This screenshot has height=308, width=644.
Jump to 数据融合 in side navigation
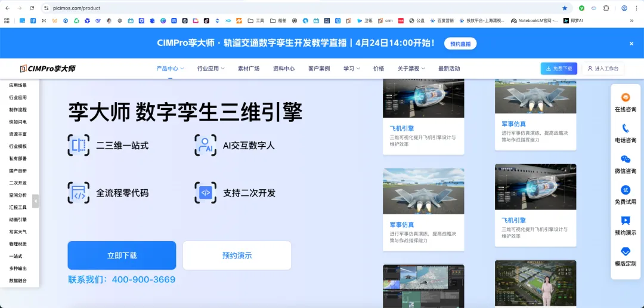pyautogui.click(x=18, y=281)
